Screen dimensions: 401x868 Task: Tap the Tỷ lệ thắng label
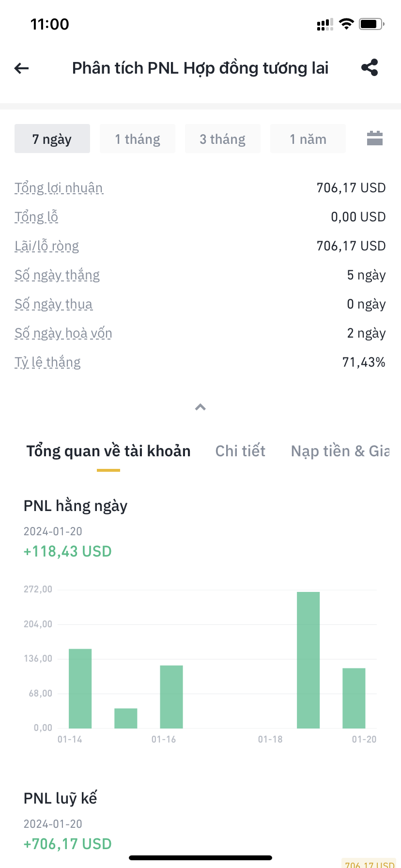click(47, 362)
